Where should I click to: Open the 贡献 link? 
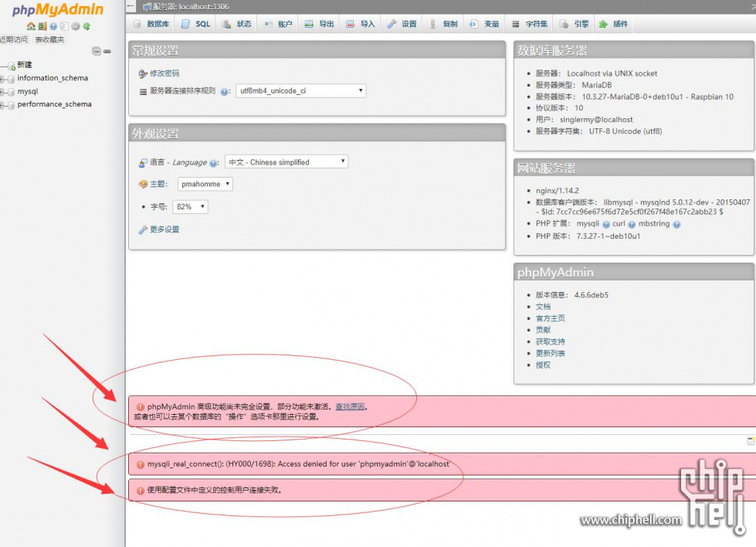(x=543, y=330)
